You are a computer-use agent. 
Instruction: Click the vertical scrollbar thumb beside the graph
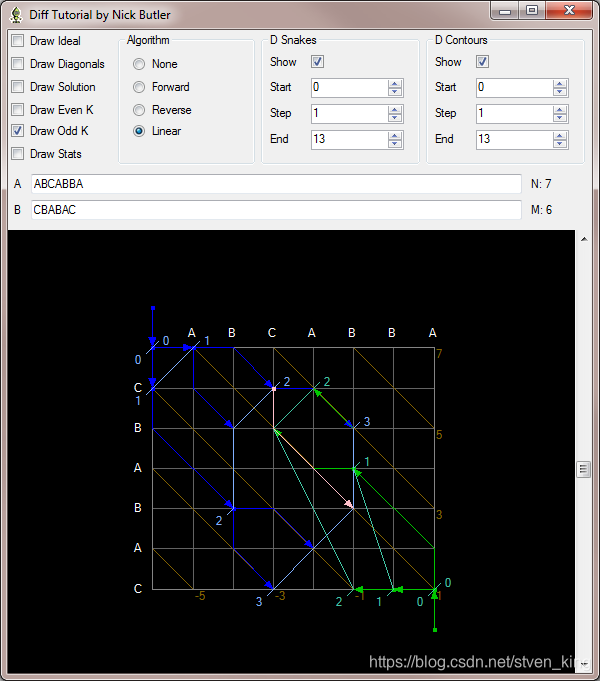[583, 469]
